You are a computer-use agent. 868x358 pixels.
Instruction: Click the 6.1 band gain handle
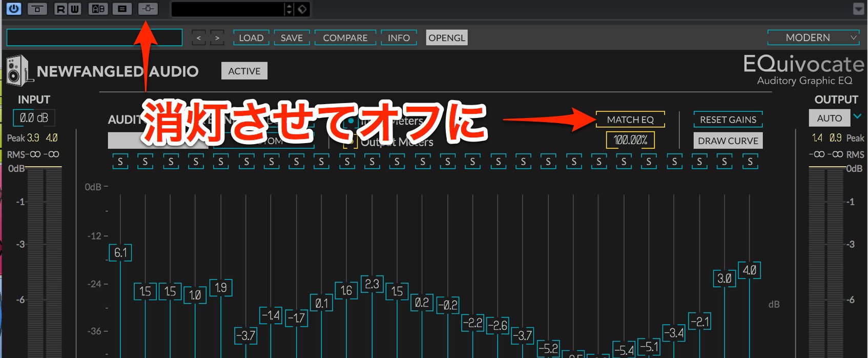(x=120, y=253)
